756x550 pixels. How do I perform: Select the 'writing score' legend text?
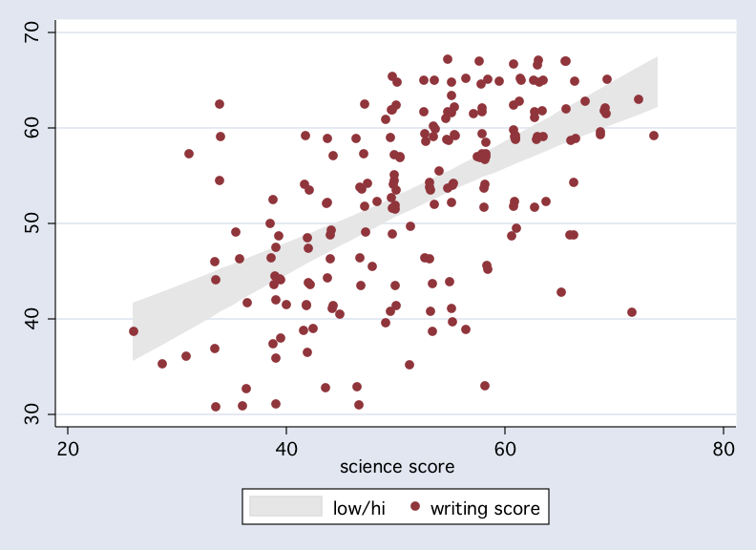[x=485, y=509]
